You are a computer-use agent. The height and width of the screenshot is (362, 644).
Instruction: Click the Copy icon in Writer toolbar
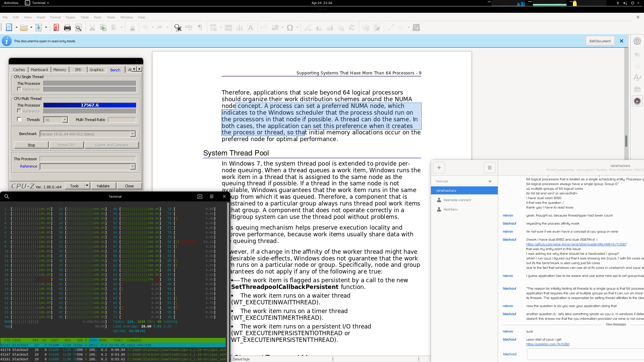(103, 28)
